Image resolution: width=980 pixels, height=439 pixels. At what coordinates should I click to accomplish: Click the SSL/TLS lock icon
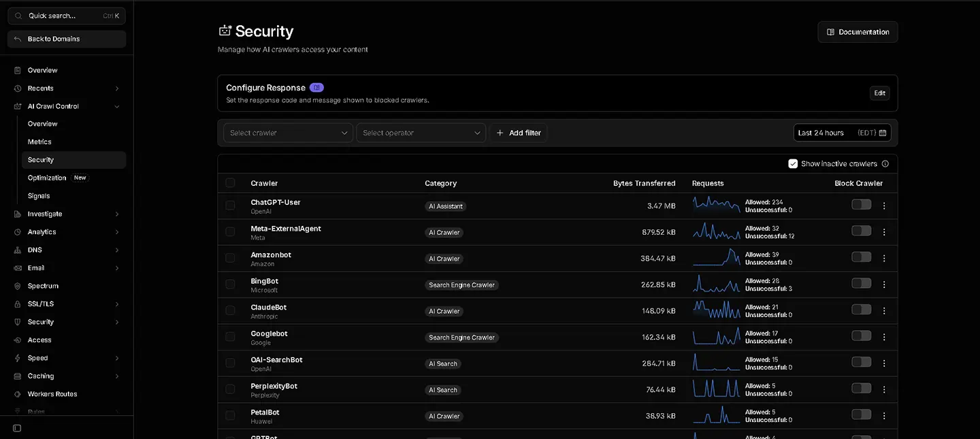(x=18, y=304)
